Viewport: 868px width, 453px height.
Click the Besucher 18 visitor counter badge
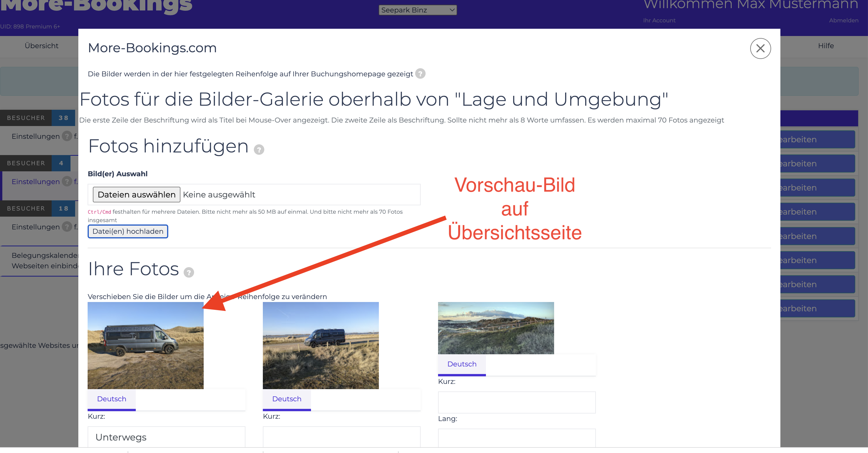[x=38, y=208]
